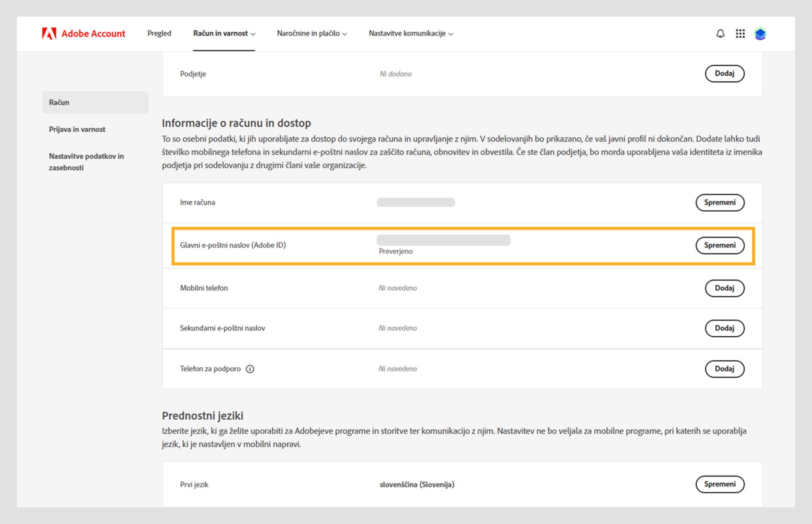Change Glavni e-poštni naslov via Spremeni
The width and height of the screenshot is (812, 524).
(x=719, y=245)
